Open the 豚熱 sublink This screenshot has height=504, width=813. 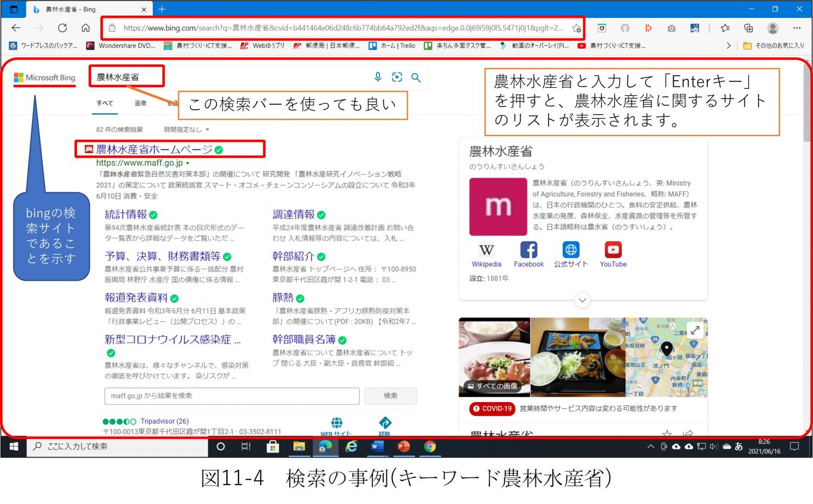(x=283, y=298)
